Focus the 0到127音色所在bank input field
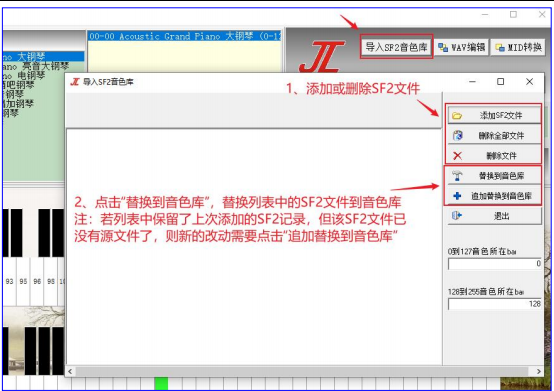The width and height of the screenshot is (554, 391). [x=495, y=264]
